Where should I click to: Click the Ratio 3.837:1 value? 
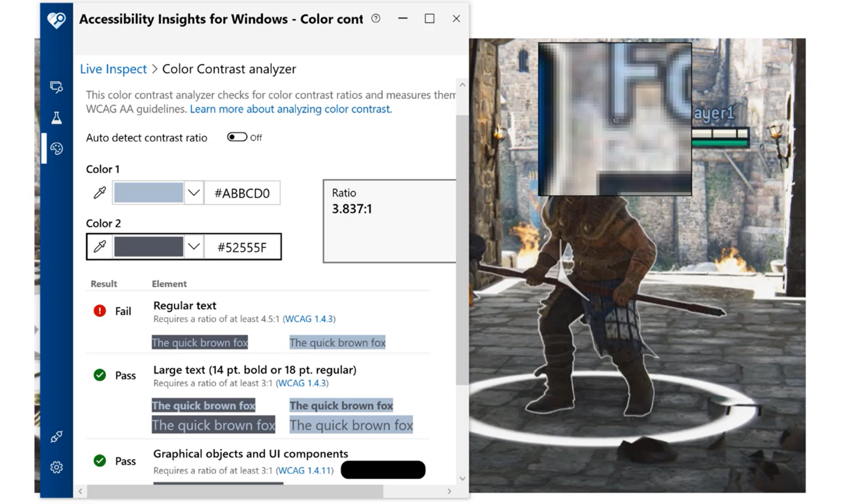(352, 209)
